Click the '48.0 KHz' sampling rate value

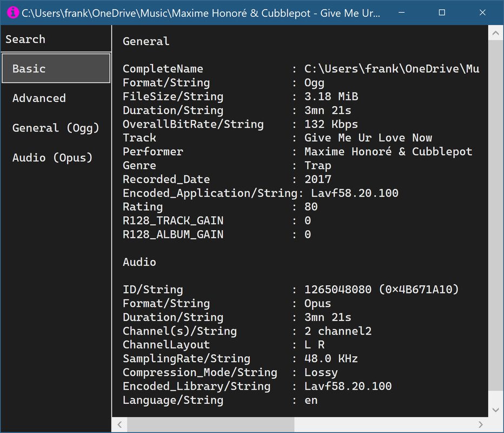click(x=331, y=359)
